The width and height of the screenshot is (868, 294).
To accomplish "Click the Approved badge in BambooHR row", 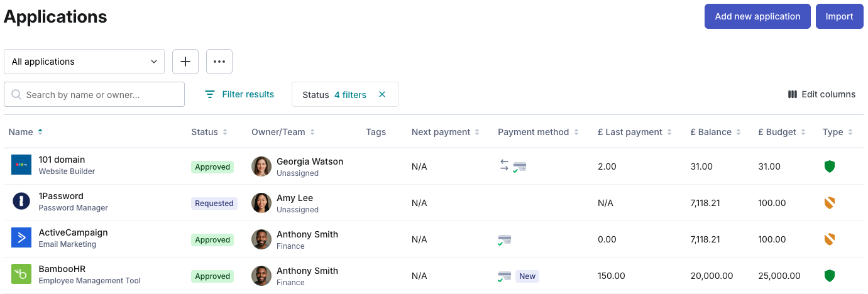I will (212, 276).
